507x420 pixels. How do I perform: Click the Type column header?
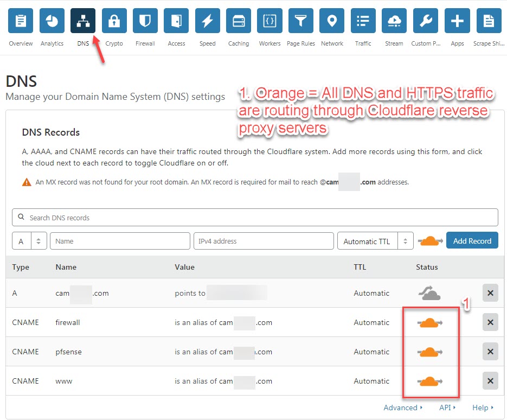tap(21, 267)
